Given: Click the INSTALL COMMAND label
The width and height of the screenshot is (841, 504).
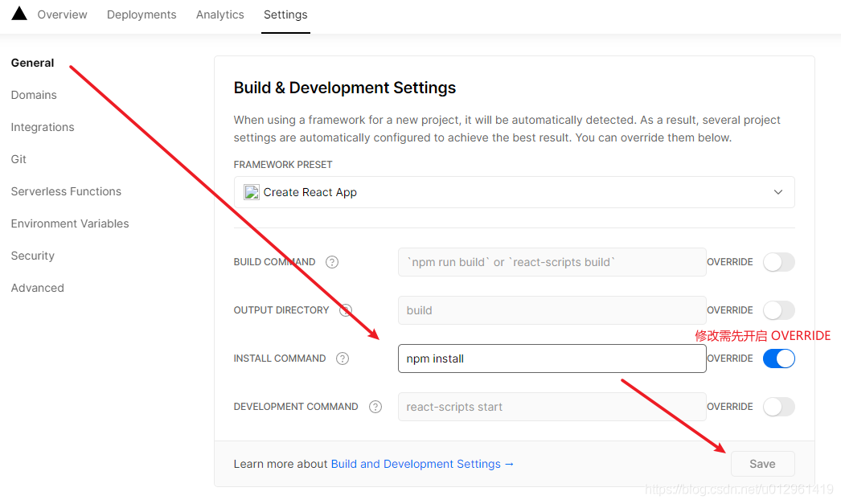Looking at the screenshot, I should 280,359.
